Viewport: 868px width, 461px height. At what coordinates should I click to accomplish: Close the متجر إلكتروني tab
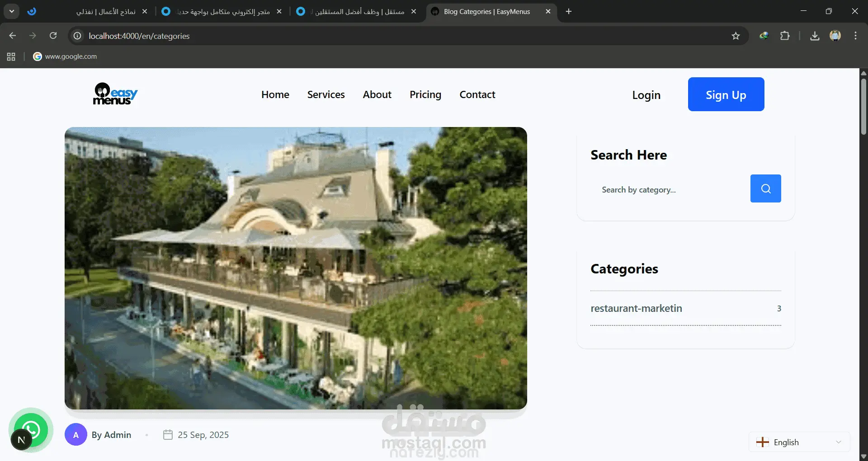tap(279, 11)
